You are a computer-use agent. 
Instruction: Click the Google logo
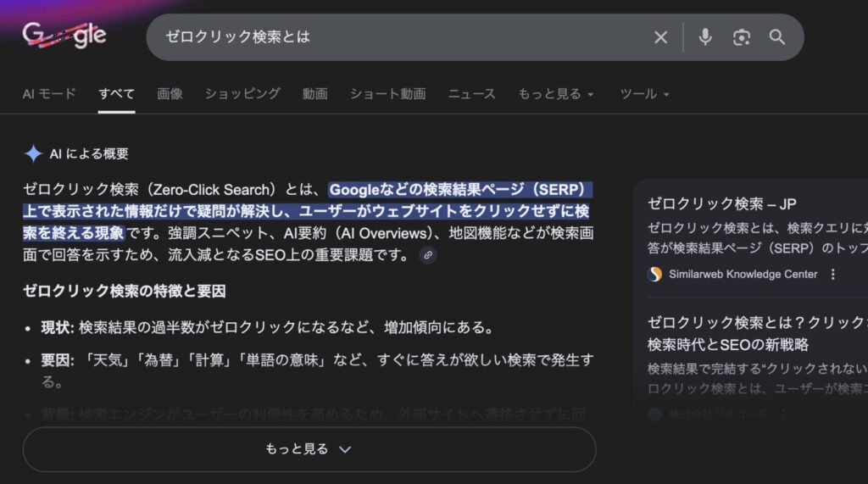tap(64, 36)
